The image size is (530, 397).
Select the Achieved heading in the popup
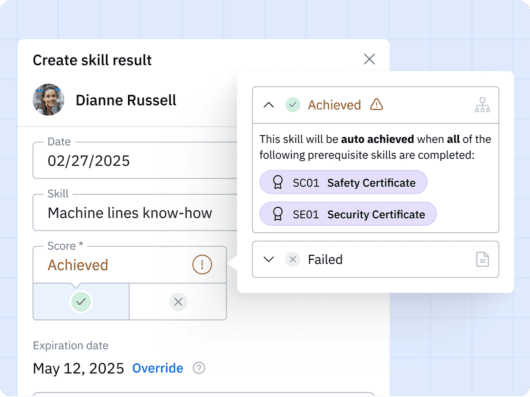tap(334, 105)
